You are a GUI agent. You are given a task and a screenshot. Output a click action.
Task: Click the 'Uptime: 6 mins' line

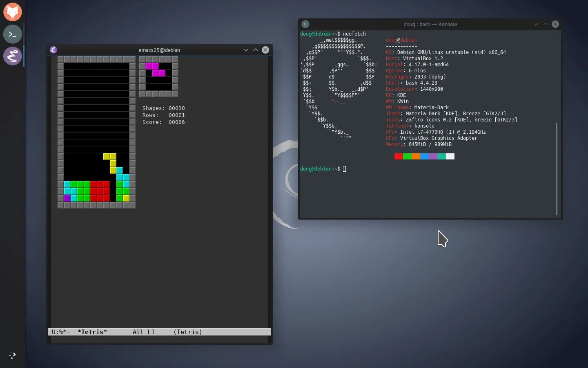[x=406, y=71]
